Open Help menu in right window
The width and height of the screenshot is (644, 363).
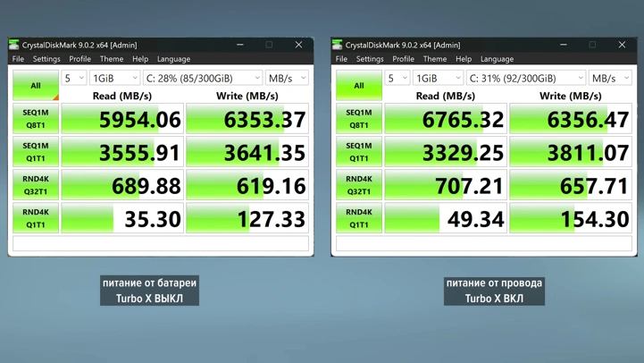pos(464,59)
